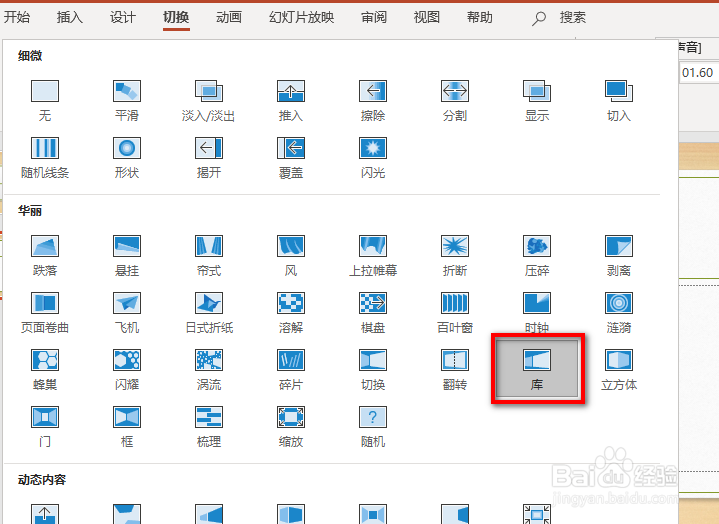Select the 擦除 wipe transition
Image resolution: width=719 pixels, height=524 pixels.
click(373, 101)
